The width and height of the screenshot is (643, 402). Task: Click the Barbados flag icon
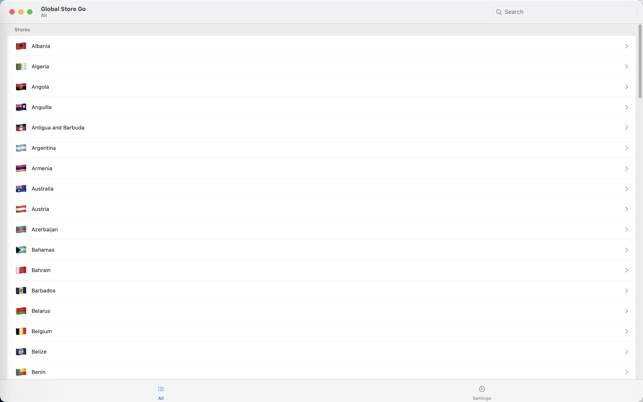21,291
